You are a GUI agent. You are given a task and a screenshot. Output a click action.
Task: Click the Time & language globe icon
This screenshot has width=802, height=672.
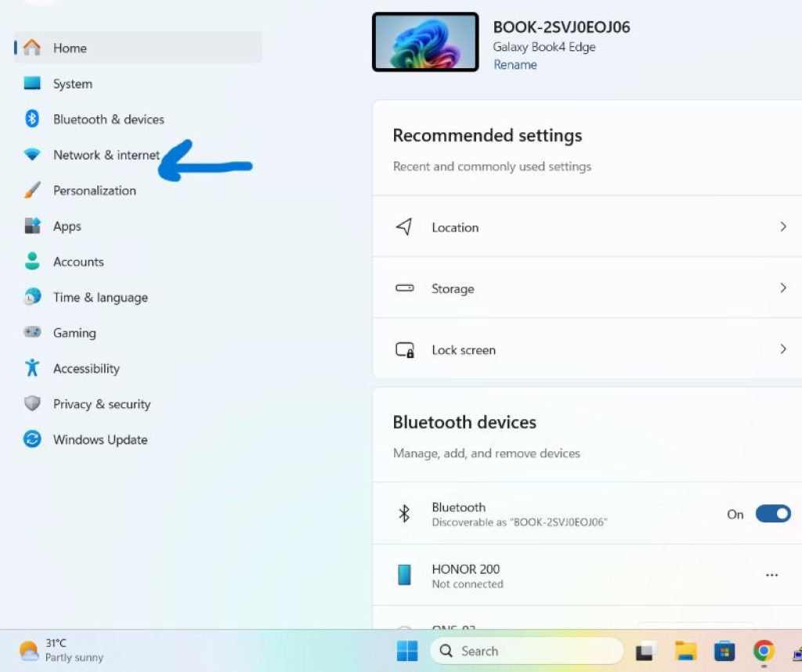click(31, 297)
